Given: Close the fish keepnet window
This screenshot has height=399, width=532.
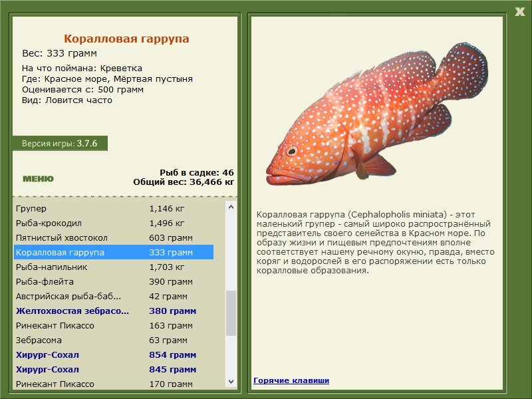Looking at the screenshot, I should 520,12.
